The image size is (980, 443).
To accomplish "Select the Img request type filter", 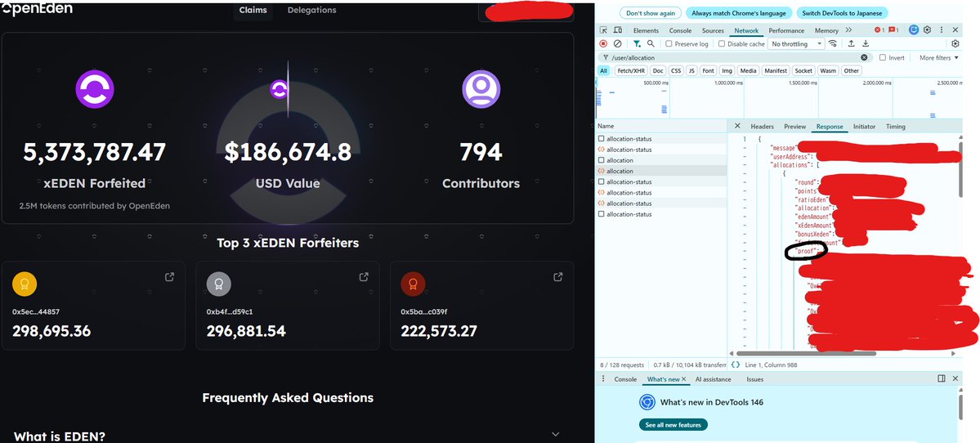I will point(727,70).
